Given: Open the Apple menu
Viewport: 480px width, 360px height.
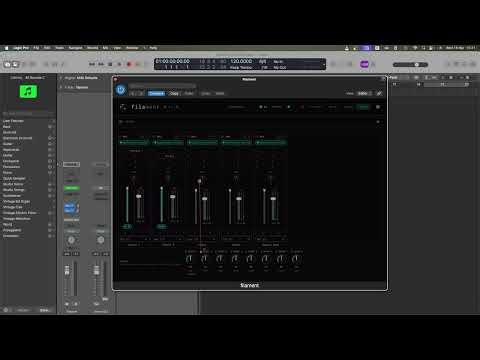Looking at the screenshot, I should (x=6, y=48).
